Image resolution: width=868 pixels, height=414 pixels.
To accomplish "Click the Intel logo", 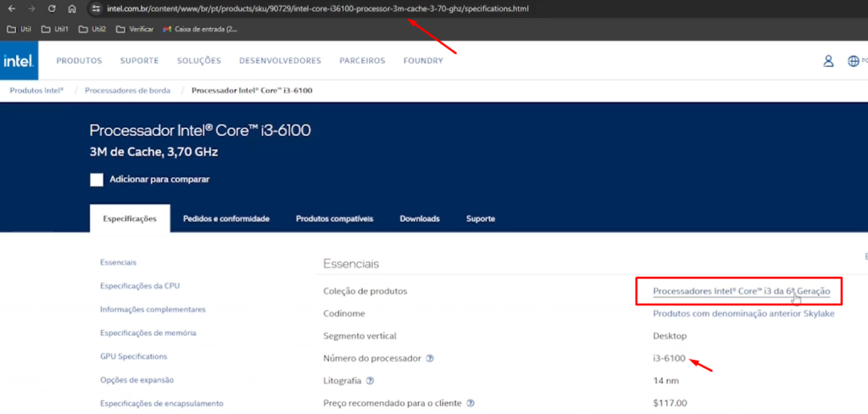I will click(x=19, y=60).
